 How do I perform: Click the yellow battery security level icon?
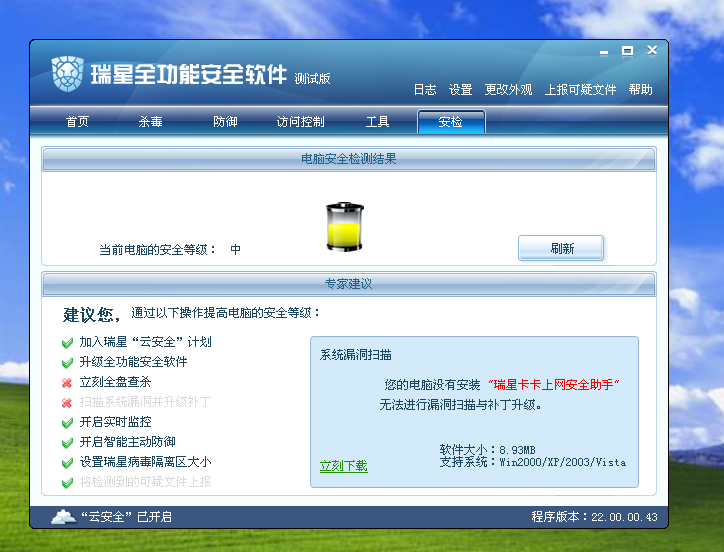[x=345, y=227]
